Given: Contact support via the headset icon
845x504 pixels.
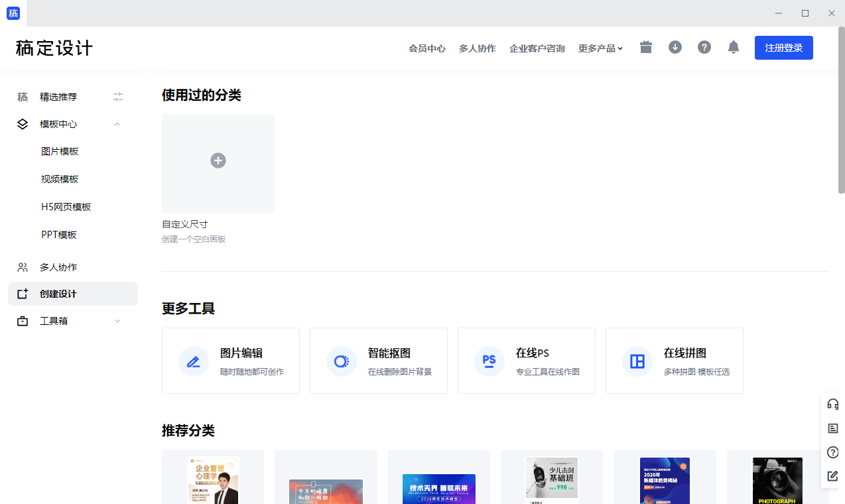Looking at the screenshot, I should [x=832, y=403].
